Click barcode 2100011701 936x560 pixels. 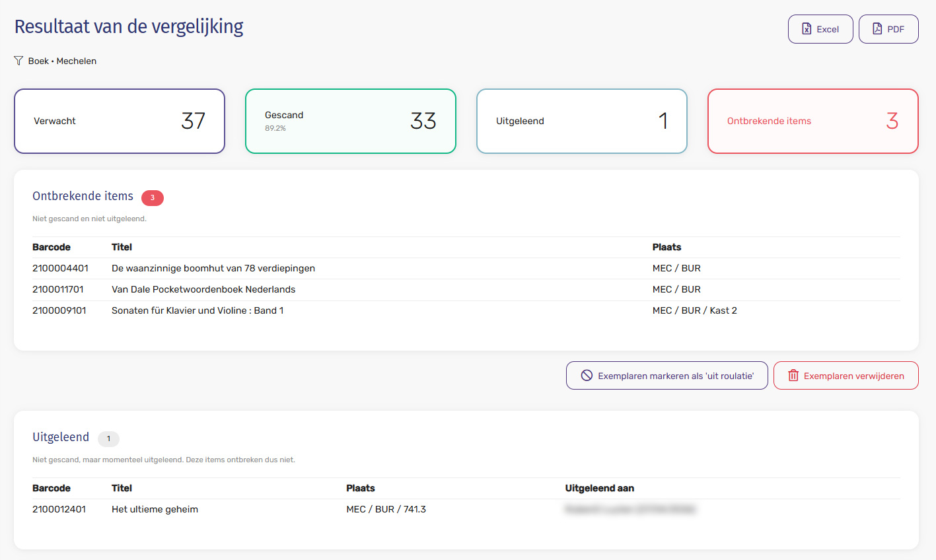click(58, 289)
